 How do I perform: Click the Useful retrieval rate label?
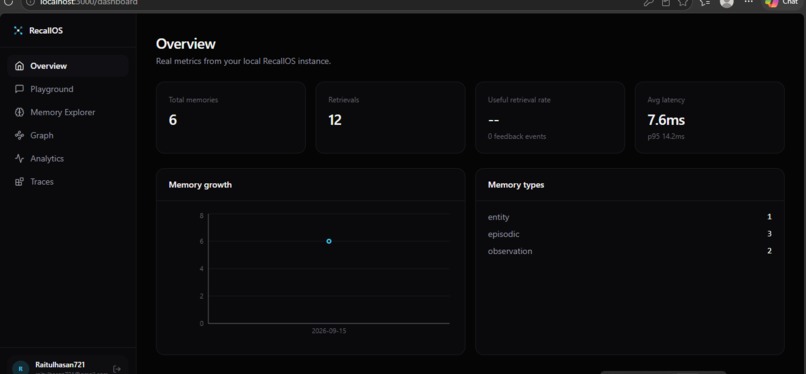tap(519, 100)
